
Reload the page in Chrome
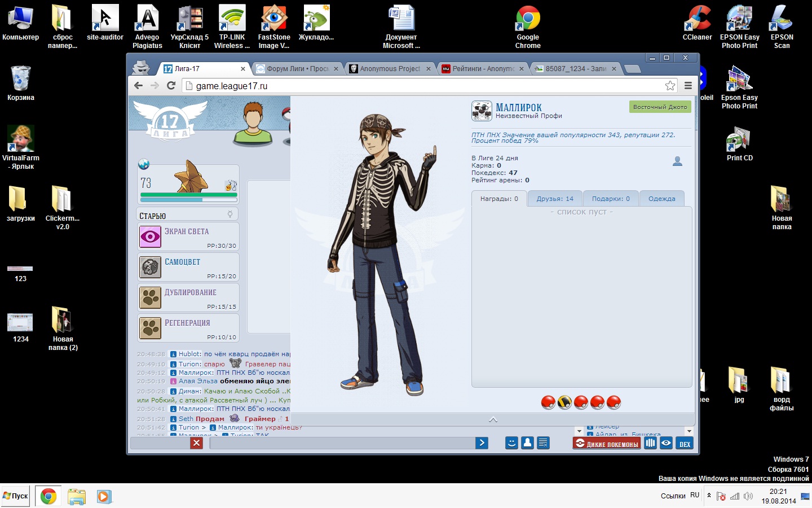tap(171, 86)
